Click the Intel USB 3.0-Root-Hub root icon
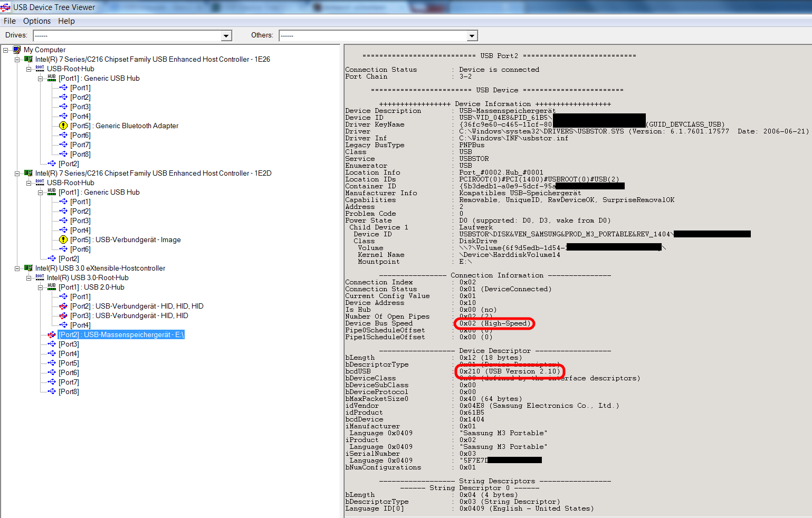This screenshot has height=518, width=812. click(x=40, y=277)
